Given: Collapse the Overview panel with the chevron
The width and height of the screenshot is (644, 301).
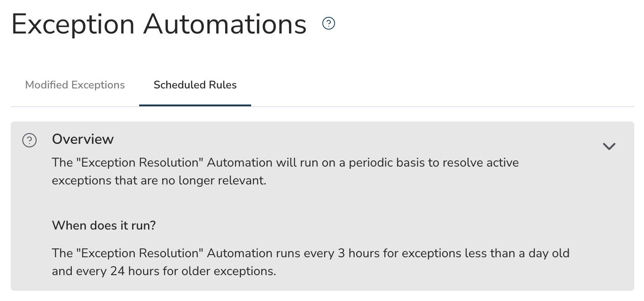Looking at the screenshot, I should point(609,146).
